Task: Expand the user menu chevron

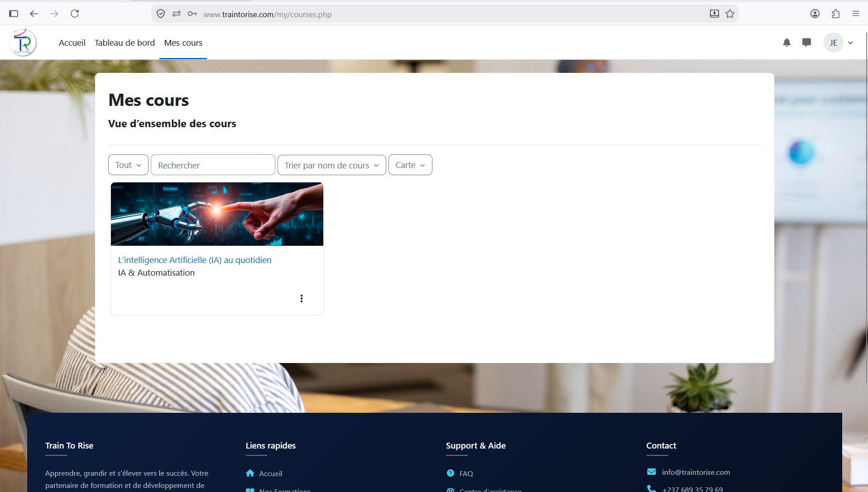Action: tap(851, 43)
